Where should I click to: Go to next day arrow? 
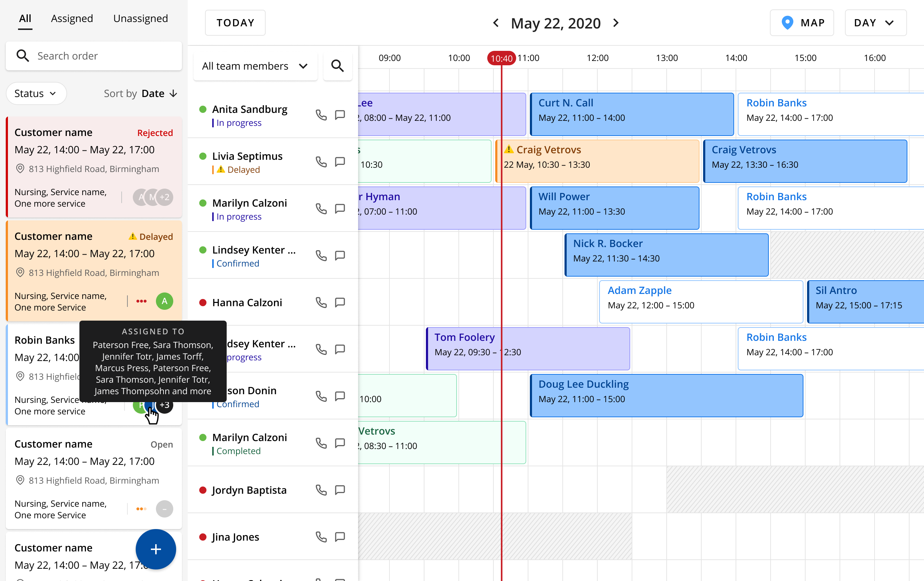[616, 23]
